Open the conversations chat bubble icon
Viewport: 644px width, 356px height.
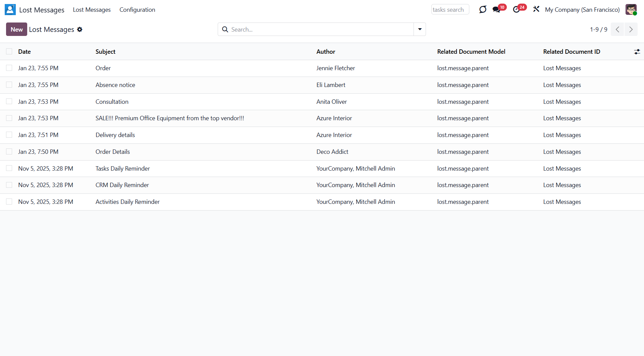point(496,10)
